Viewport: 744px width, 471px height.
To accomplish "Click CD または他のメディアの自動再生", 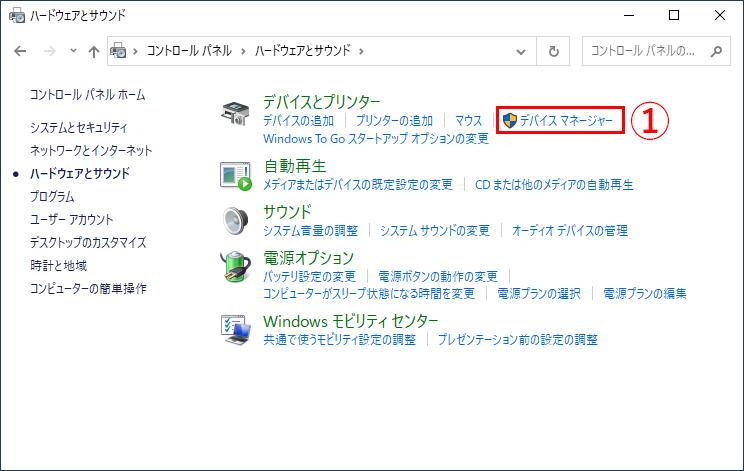I will (x=554, y=185).
